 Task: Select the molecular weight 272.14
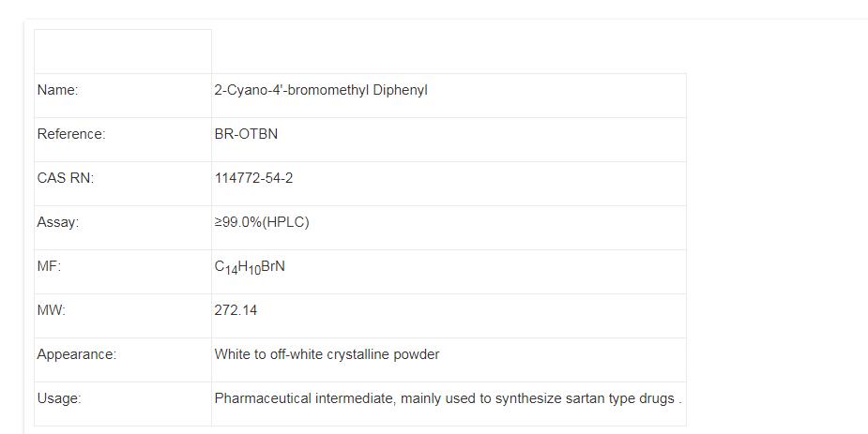(236, 311)
